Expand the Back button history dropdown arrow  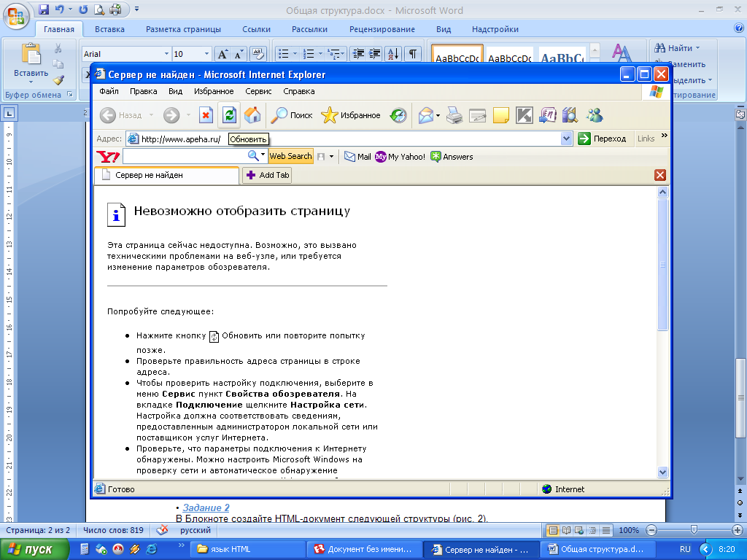152,114
